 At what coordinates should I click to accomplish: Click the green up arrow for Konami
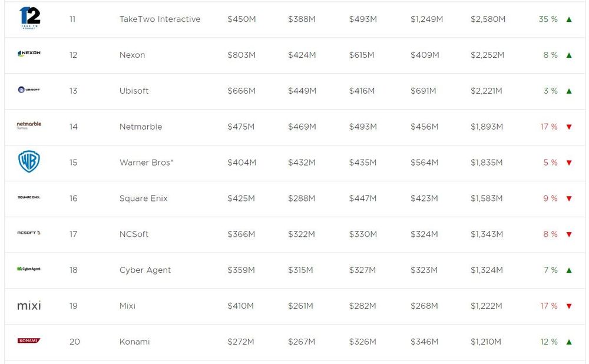point(569,342)
